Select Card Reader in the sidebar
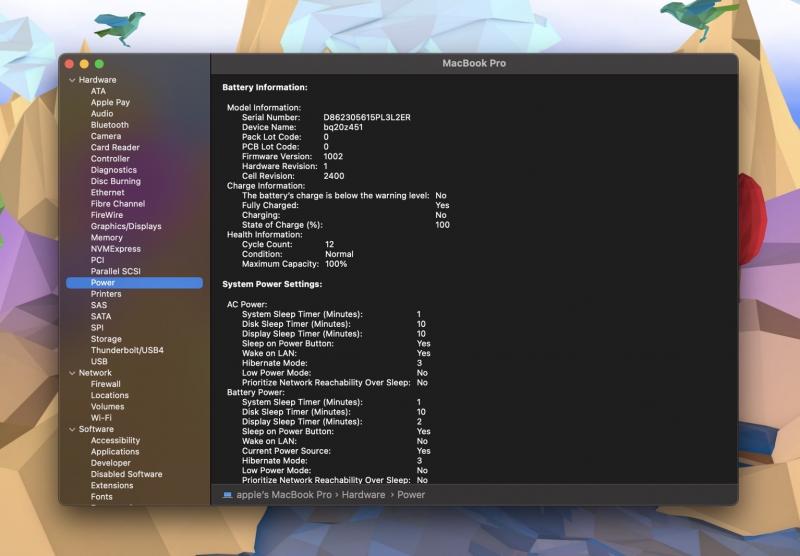Image resolution: width=800 pixels, height=556 pixels. (x=115, y=147)
